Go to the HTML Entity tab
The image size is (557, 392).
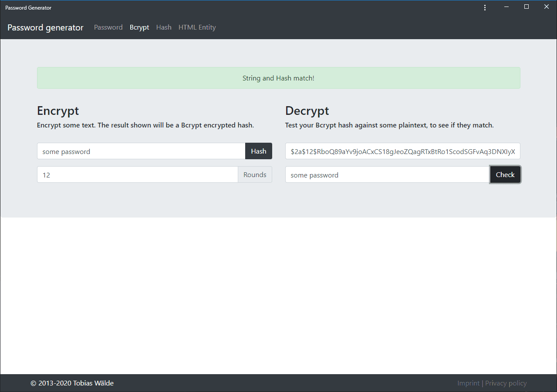point(197,27)
